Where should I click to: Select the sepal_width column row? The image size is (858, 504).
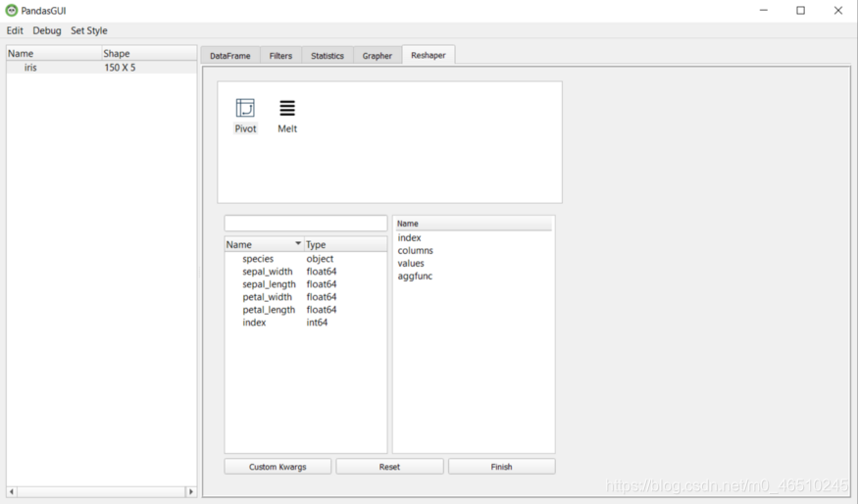coord(305,272)
